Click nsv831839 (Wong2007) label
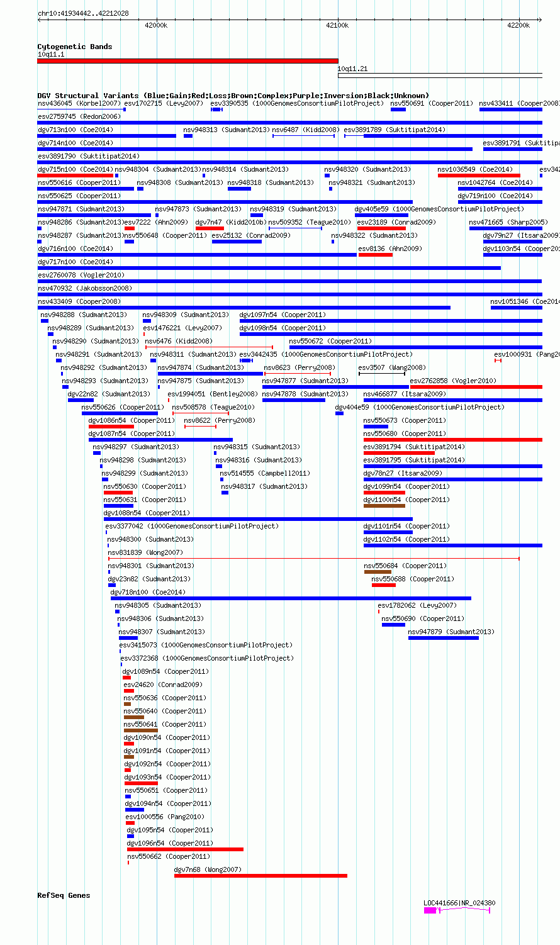 (145, 552)
